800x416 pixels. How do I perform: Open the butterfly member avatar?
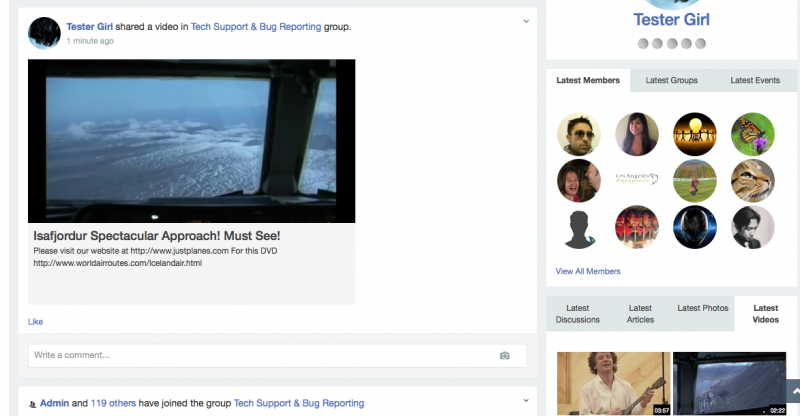tap(752, 134)
